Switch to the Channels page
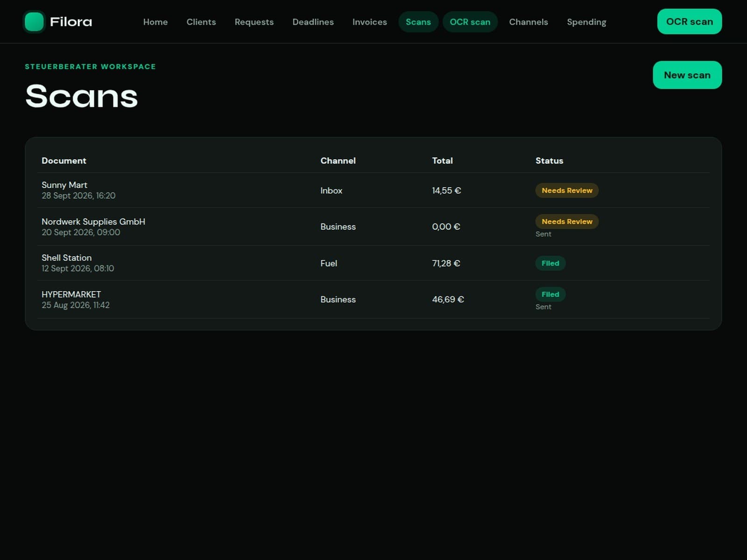Image resolution: width=747 pixels, height=560 pixels. (x=529, y=22)
